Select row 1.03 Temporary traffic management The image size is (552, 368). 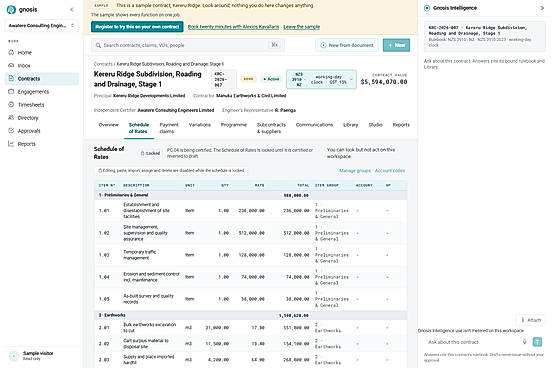click(x=251, y=255)
